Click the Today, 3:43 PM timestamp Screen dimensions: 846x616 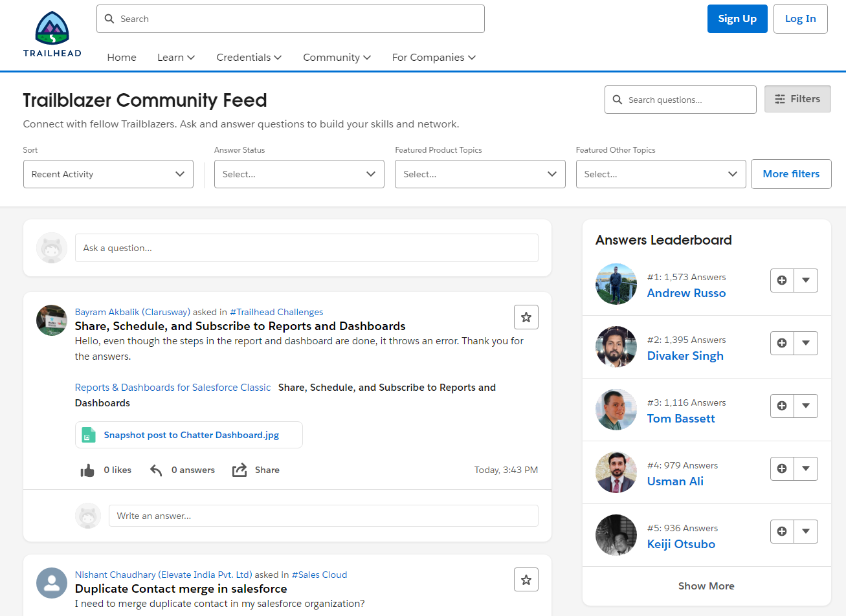pos(506,470)
